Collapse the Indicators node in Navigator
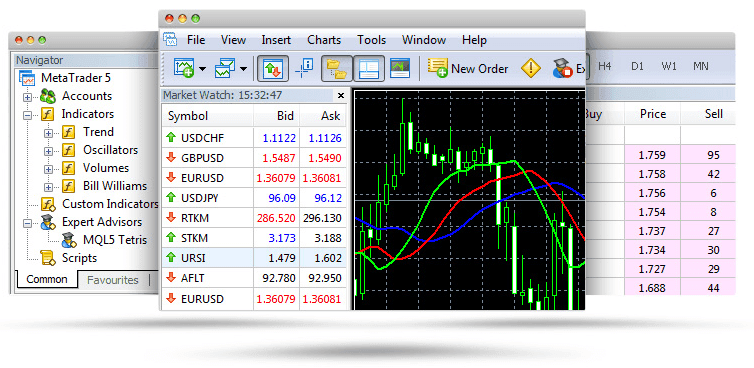 [x=27, y=115]
